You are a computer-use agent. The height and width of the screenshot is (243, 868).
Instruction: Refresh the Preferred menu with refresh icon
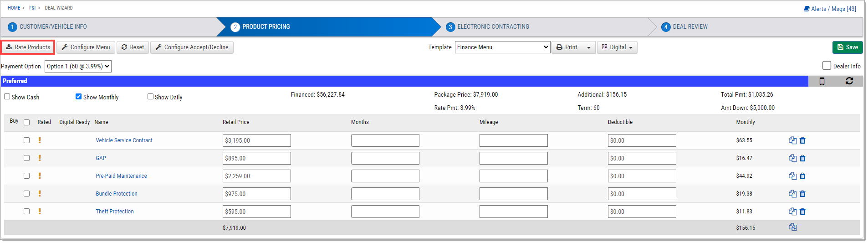pyautogui.click(x=849, y=81)
